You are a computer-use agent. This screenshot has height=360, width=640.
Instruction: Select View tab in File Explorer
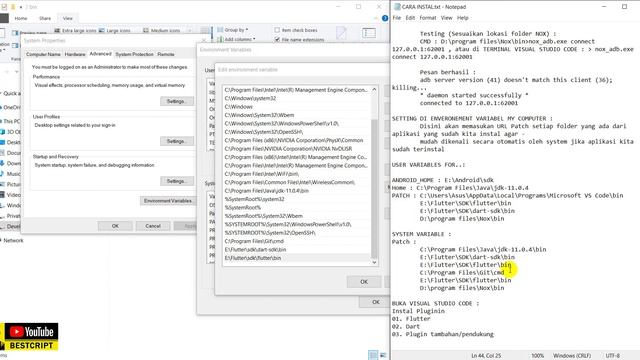click(x=67, y=18)
